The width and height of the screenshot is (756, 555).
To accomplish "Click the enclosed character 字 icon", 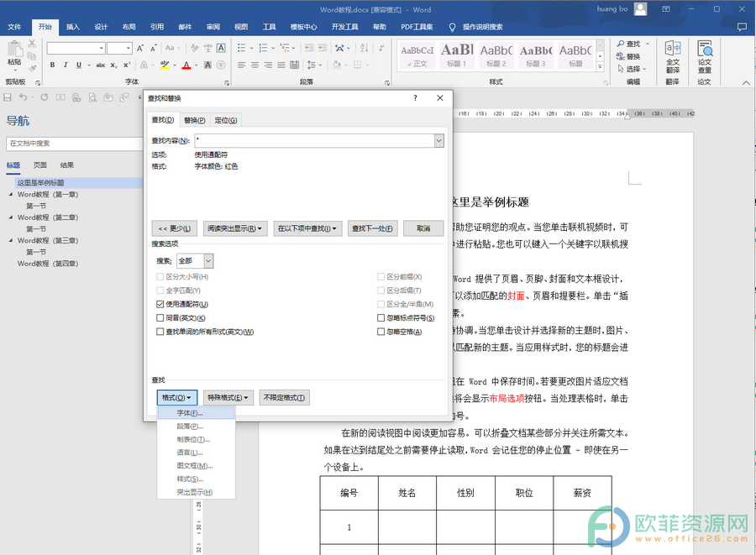I will [x=221, y=65].
